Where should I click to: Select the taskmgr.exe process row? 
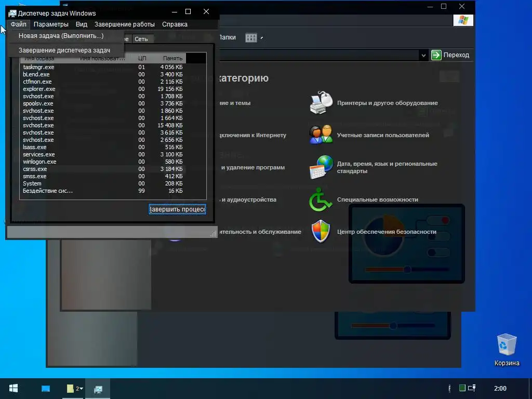coord(103,67)
